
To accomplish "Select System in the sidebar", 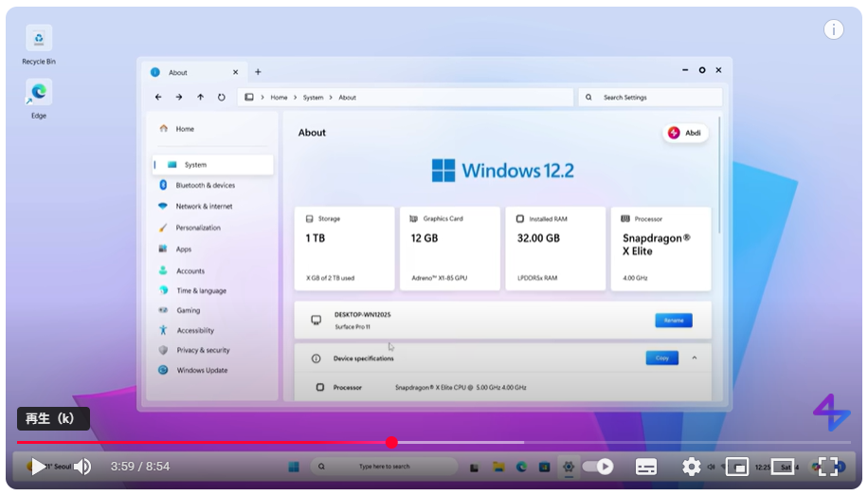I will pyautogui.click(x=212, y=165).
